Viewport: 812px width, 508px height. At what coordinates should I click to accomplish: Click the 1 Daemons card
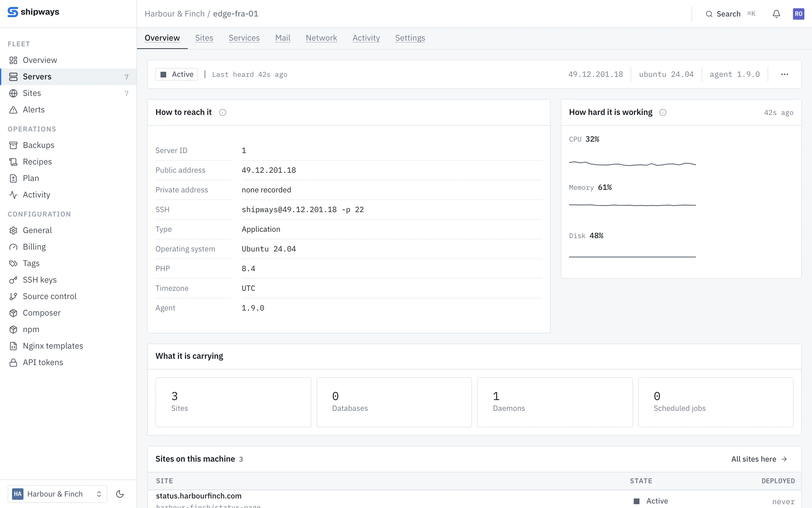point(555,402)
